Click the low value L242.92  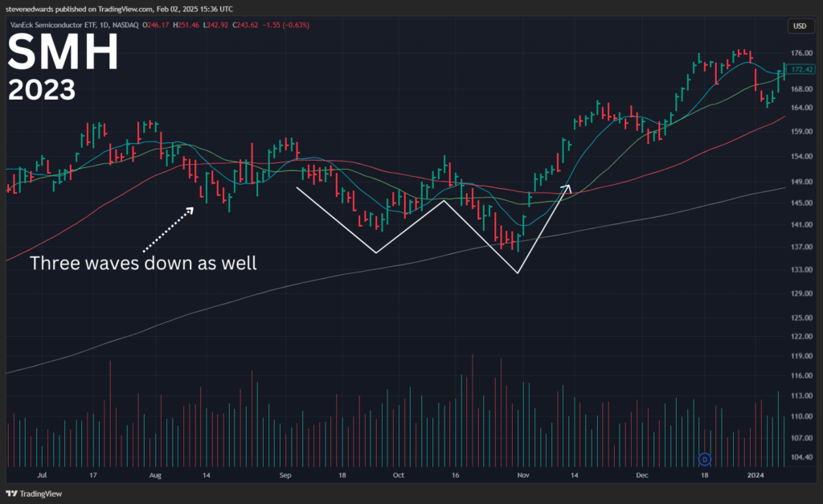[215, 25]
